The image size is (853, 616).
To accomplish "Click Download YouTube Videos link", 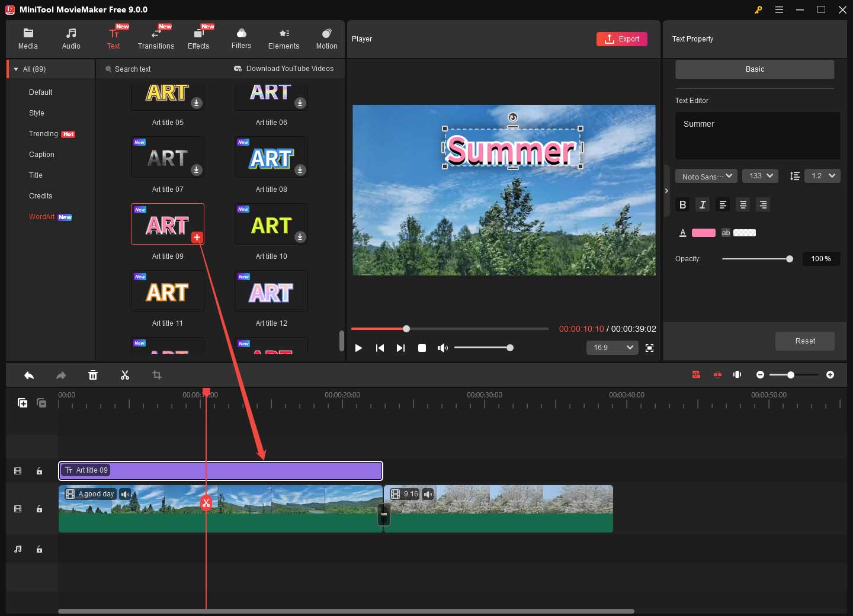I will [x=284, y=69].
